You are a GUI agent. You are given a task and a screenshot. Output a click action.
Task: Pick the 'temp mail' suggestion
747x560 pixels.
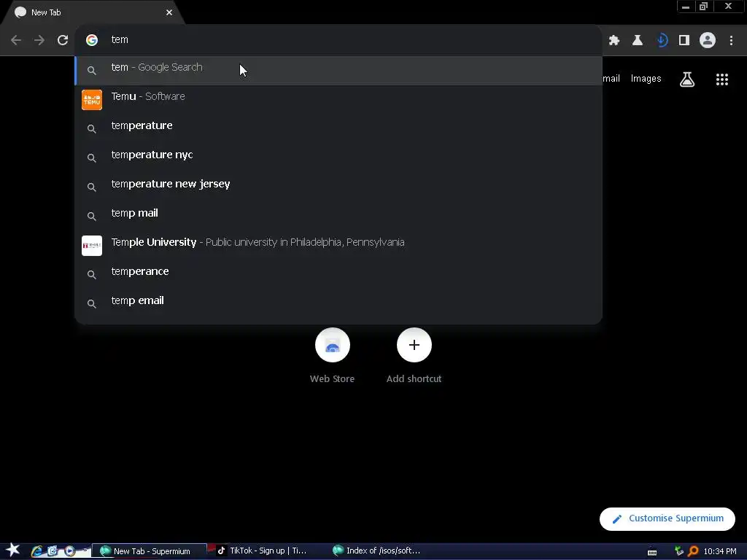pyautogui.click(x=338, y=216)
